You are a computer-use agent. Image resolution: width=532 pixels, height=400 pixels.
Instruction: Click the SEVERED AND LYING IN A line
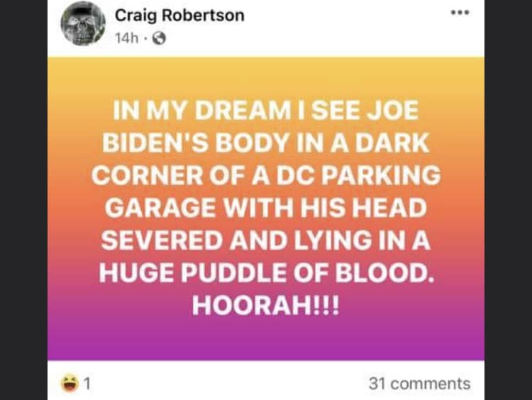(x=266, y=240)
